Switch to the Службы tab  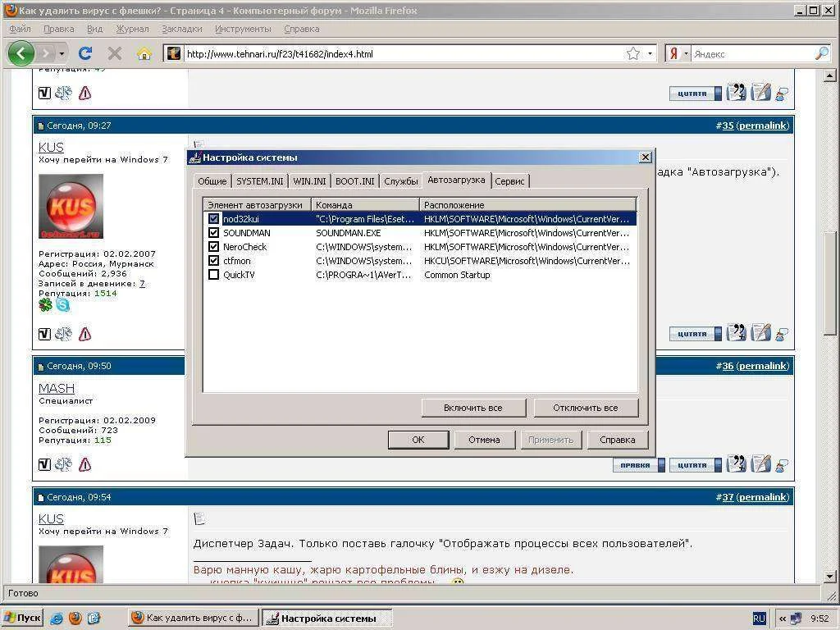click(400, 181)
